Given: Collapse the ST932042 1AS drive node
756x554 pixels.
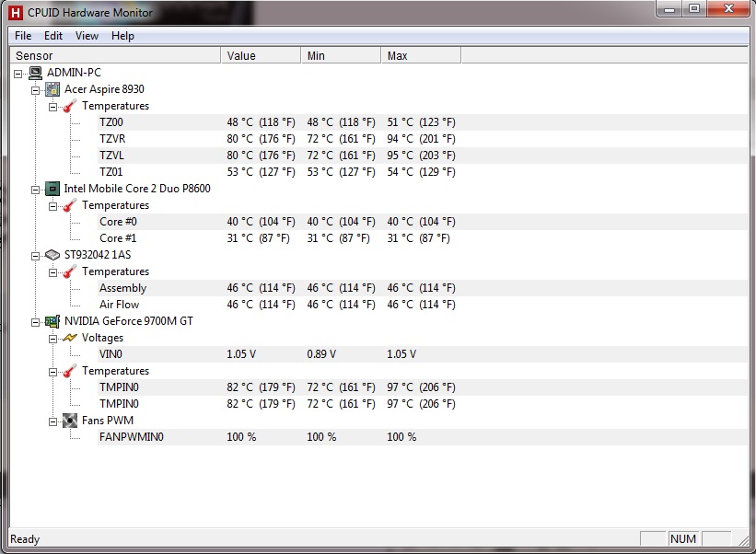Looking at the screenshot, I should click(35, 256).
